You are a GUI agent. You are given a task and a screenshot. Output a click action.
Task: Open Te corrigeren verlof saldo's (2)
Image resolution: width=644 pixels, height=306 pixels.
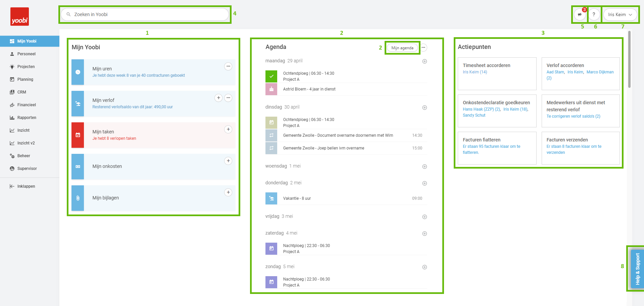573,116
